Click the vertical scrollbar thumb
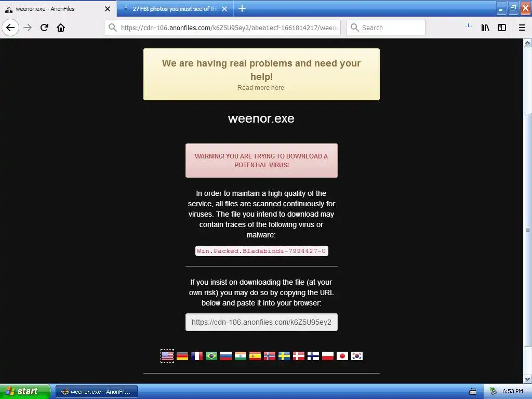 click(x=528, y=230)
